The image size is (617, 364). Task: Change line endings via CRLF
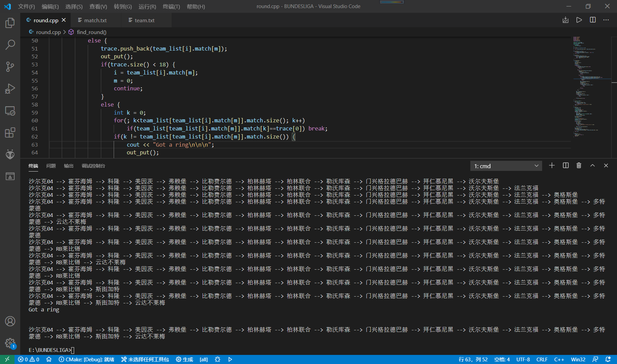(542, 359)
